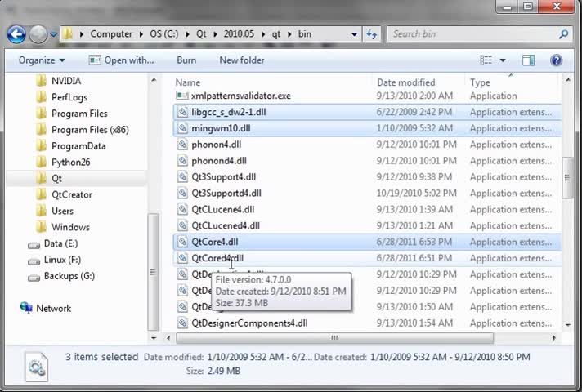Expand the view options dropdown arrow

click(x=503, y=60)
